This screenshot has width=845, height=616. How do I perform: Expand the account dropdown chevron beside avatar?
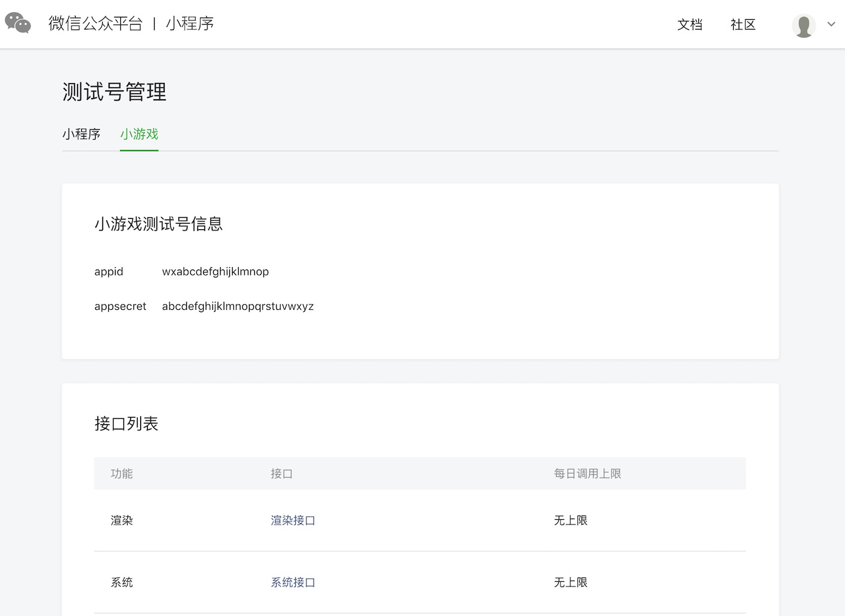coord(831,25)
